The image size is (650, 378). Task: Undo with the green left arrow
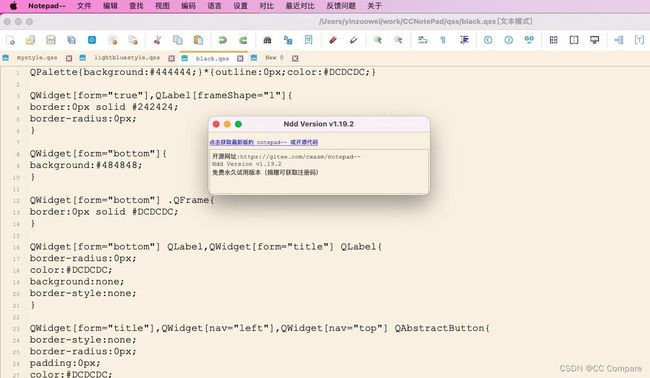pos(223,40)
